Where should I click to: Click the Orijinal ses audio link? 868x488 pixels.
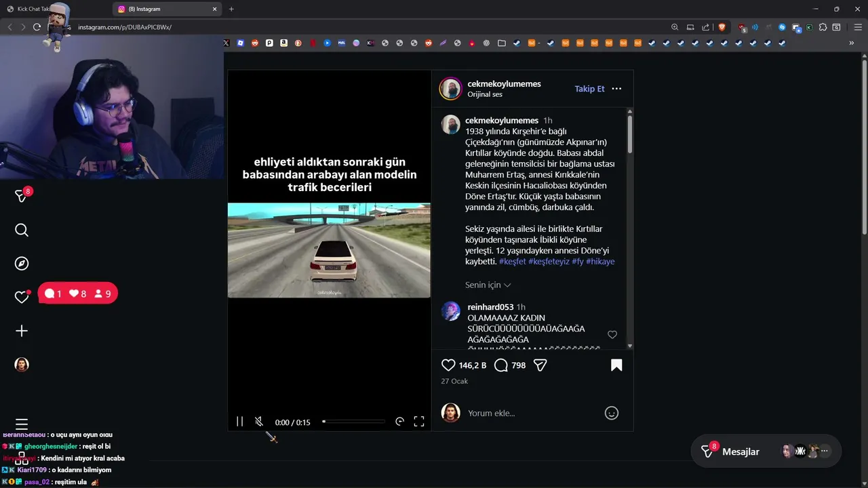[x=485, y=94]
